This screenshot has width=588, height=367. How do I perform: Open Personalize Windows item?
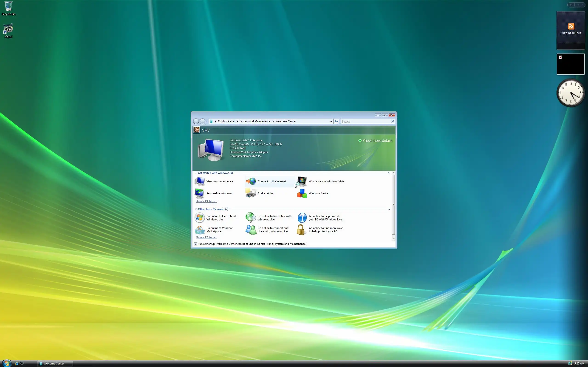[x=219, y=193]
